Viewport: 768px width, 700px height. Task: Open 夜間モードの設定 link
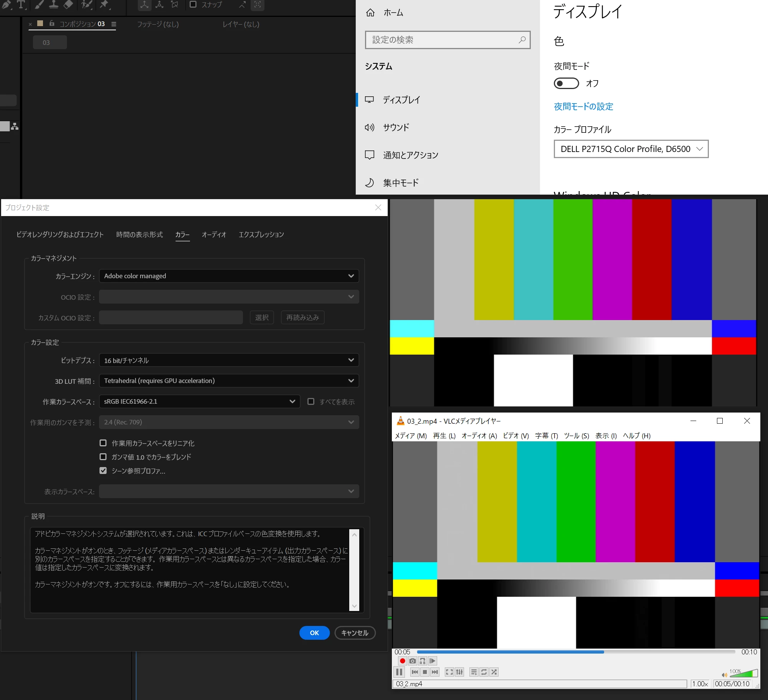coord(583,107)
